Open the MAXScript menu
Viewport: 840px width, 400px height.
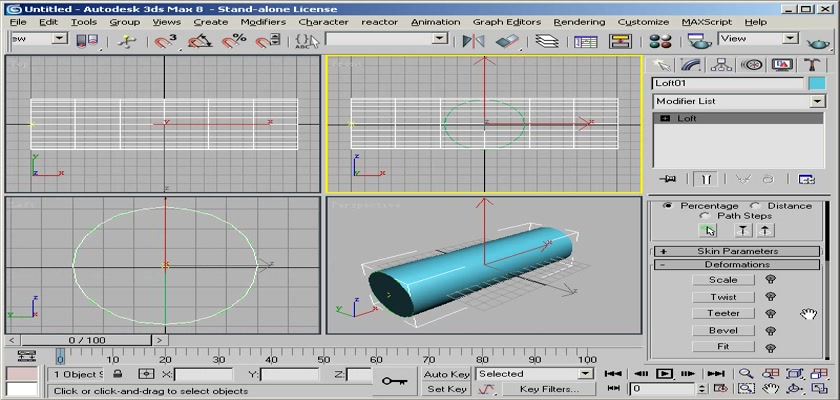pyautogui.click(x=707, y=22)
